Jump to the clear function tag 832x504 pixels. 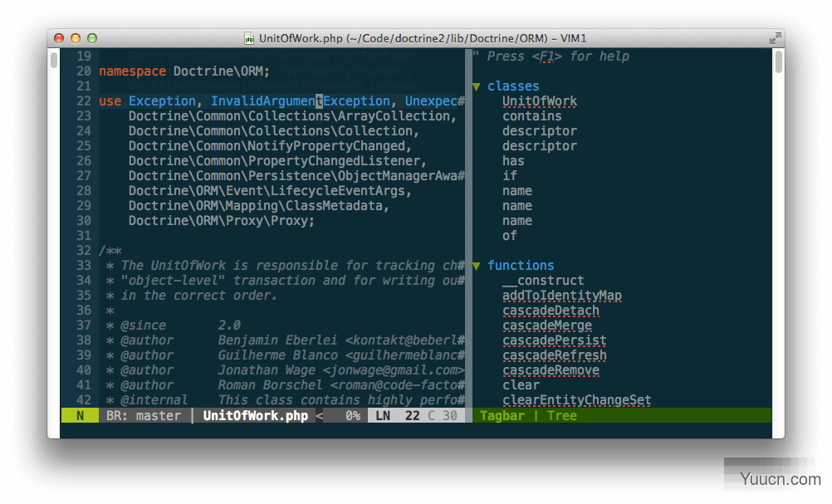click(x=521, y=384)
